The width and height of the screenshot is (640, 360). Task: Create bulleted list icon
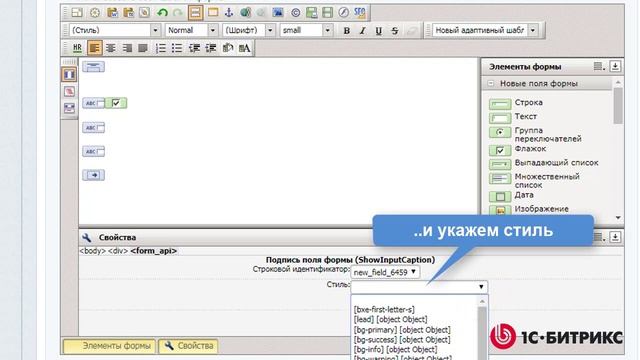177,48
